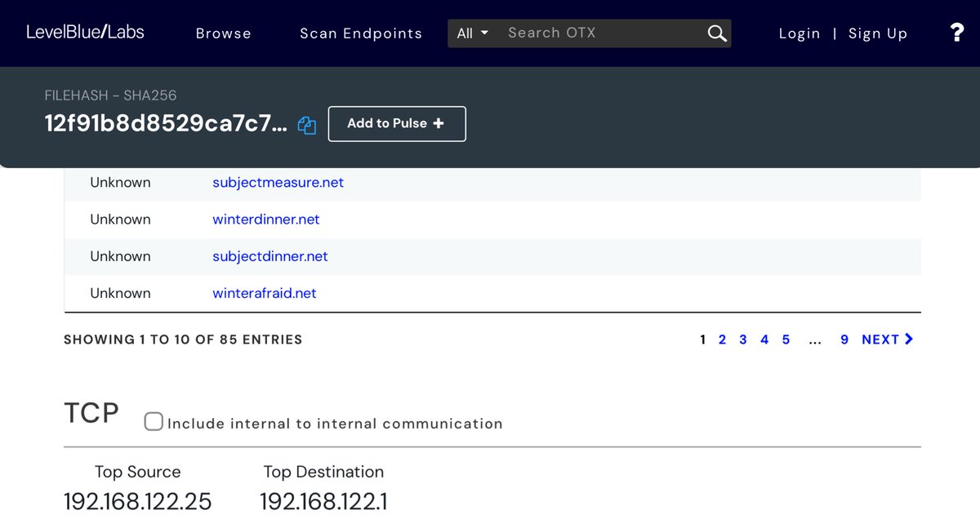Copy the file hash to clipboard
Viewport: 980px width, 524px height.
[x=307, y=125]
